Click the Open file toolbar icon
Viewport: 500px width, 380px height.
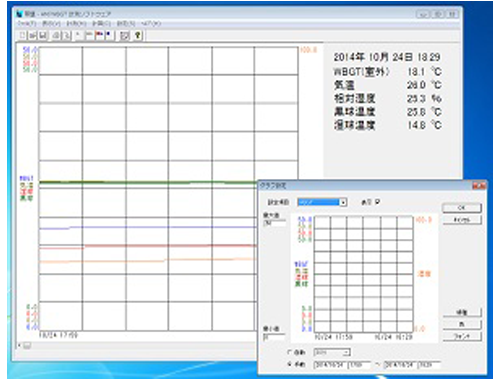[32, 35]
